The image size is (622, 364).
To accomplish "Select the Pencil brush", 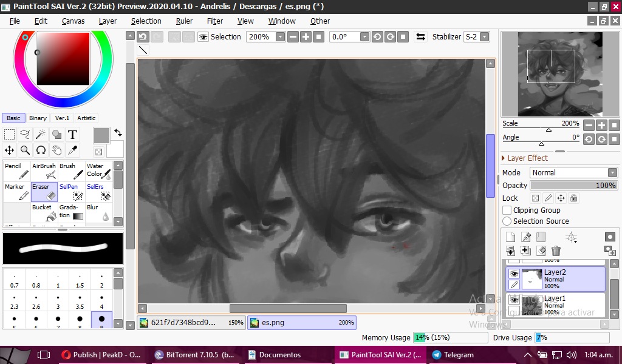I will point(16,171).
